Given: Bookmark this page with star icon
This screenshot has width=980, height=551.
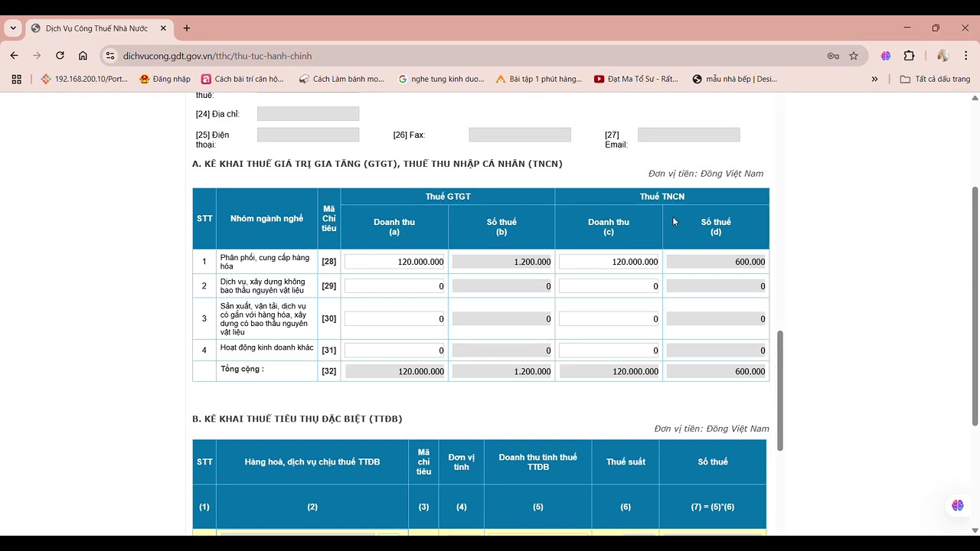Looking at the screenshot, I should [854, 56].
